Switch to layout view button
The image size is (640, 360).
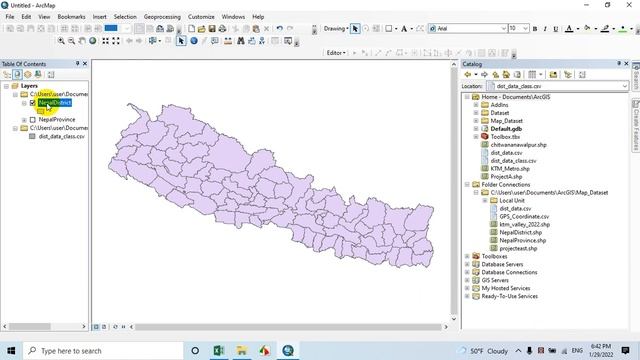(x=104, y=327)
